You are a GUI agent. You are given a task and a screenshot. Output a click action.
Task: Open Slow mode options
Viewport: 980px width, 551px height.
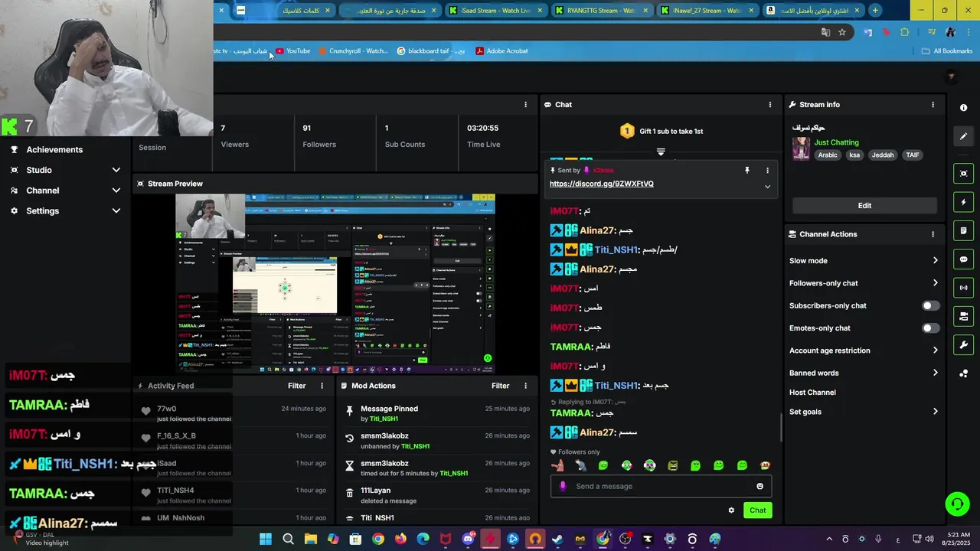864,261
